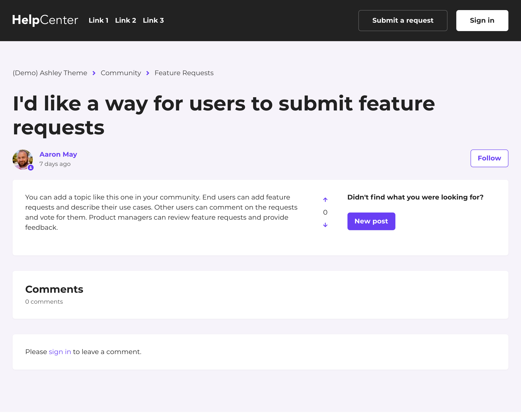The image size is (521, 420).
Task: Open Link 1 in header
Action: point(98,20)
